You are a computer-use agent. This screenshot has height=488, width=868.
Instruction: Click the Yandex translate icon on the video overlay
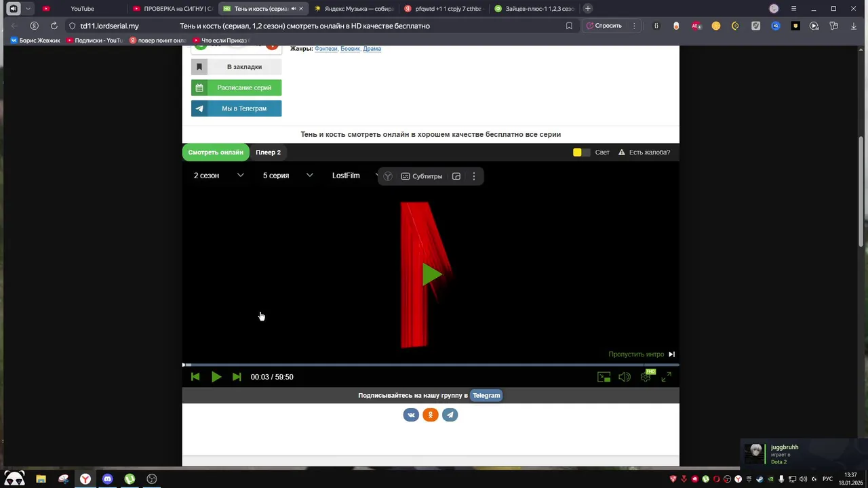click(388, 176)
